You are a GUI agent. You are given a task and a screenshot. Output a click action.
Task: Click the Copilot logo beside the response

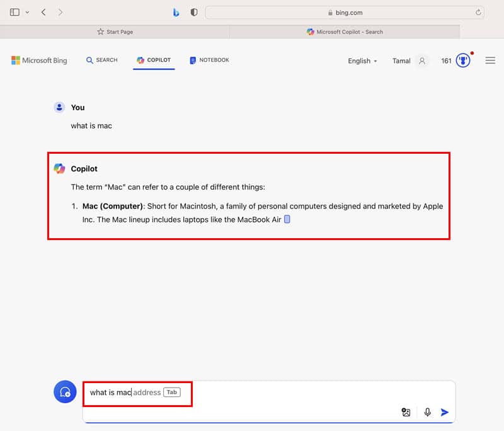coord(59,168)
